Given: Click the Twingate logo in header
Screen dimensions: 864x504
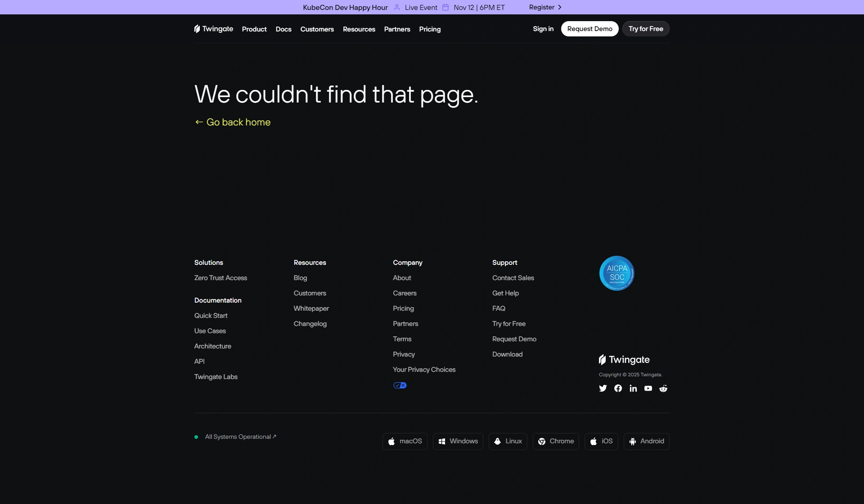Looking at the screenshot, I should [x=214, y=29].
